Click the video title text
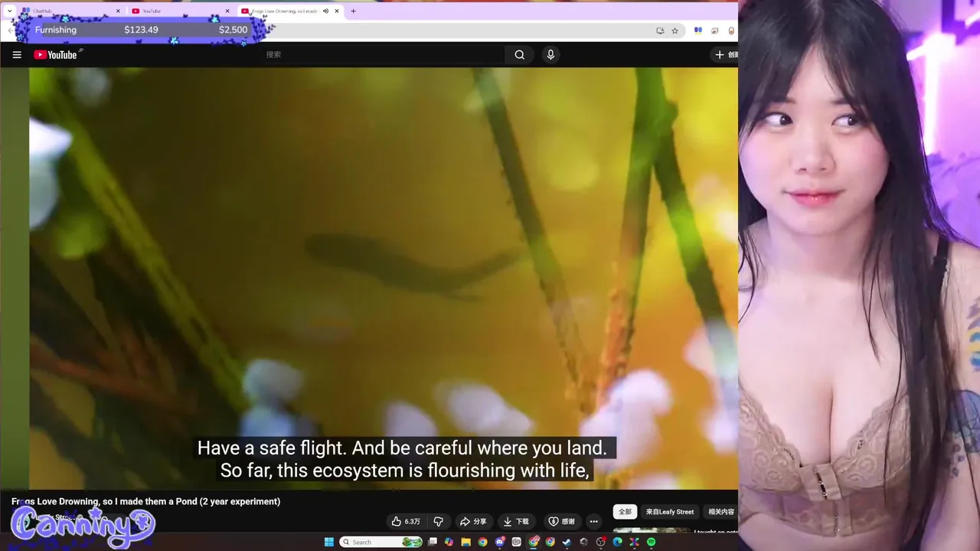The image size is (980, 551). point(145,501)
